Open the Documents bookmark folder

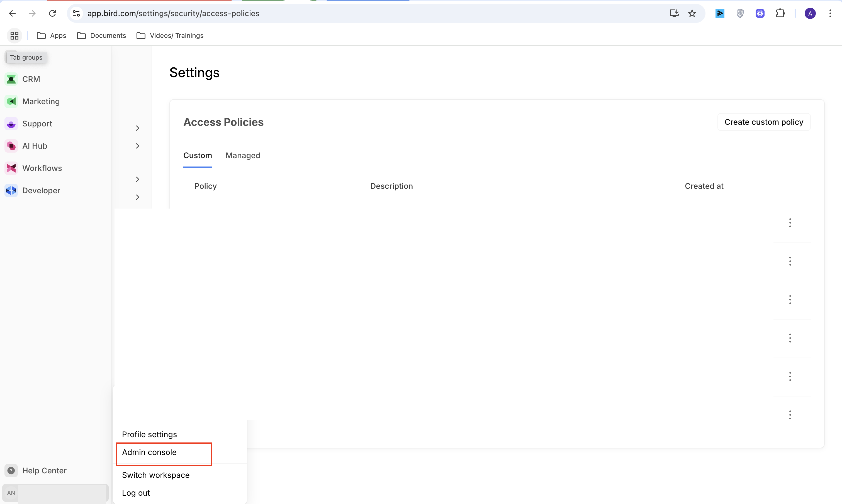tap(101, 36)
